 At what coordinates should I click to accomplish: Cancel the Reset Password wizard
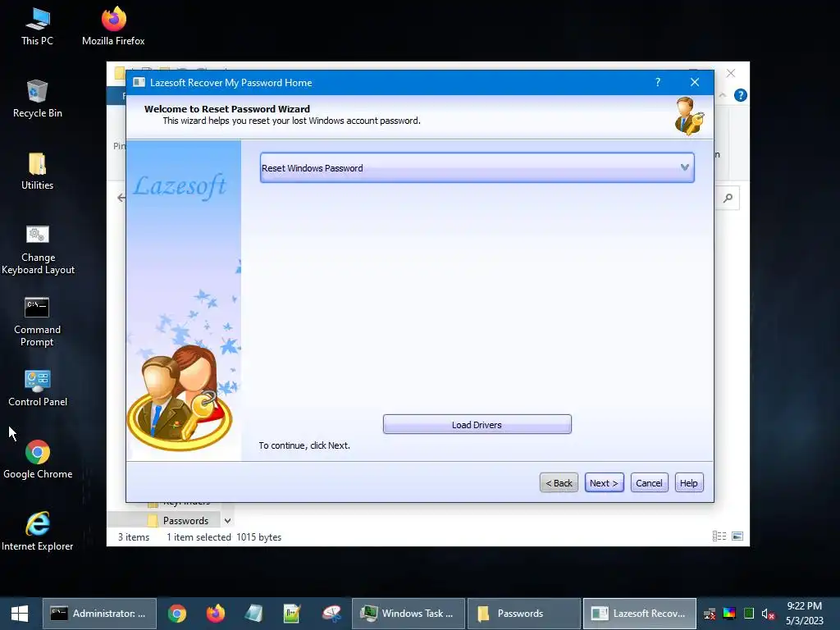tap(650, 482)
